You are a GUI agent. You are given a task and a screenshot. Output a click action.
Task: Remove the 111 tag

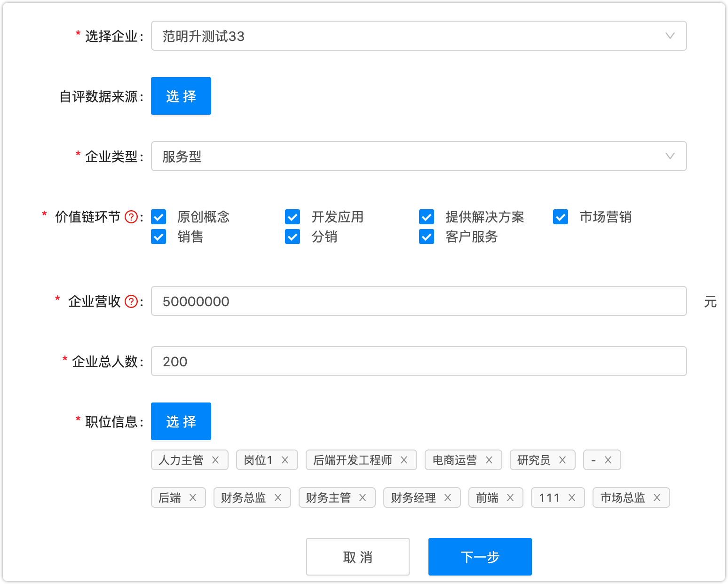pos(572,497)
